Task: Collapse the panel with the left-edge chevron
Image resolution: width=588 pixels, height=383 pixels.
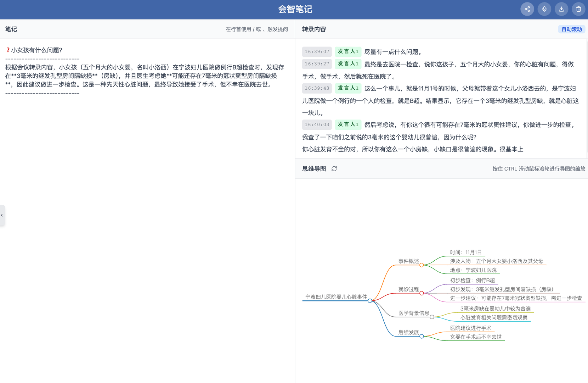Action: [2, 215]
